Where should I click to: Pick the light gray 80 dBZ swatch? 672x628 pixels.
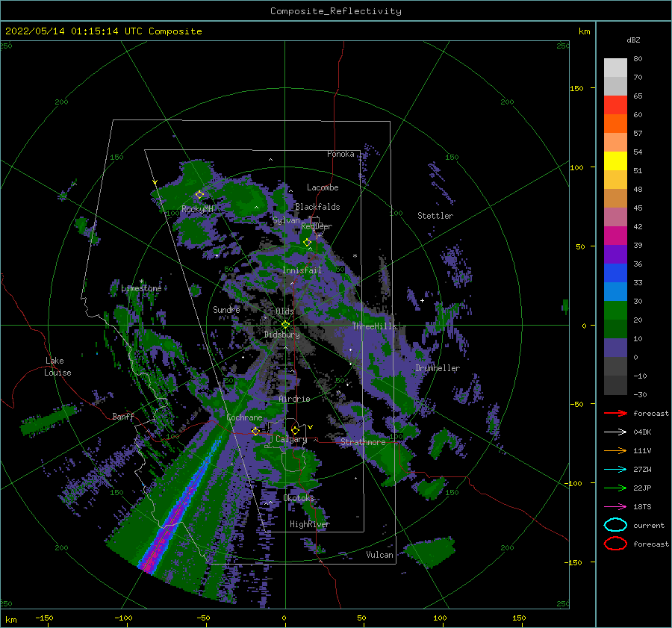click(x=615, y=68)
